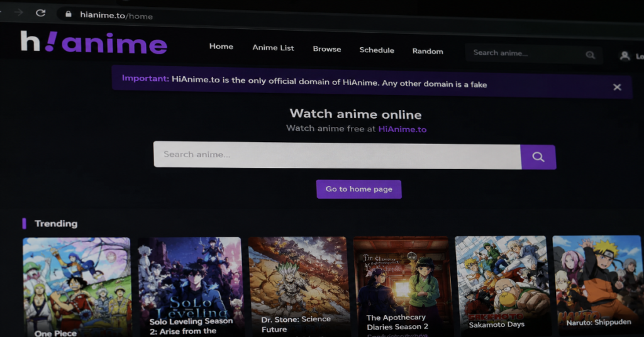Open the HiAnime logo link
Viewport: 644px width, 337px height.
click(x=94, y=43)
